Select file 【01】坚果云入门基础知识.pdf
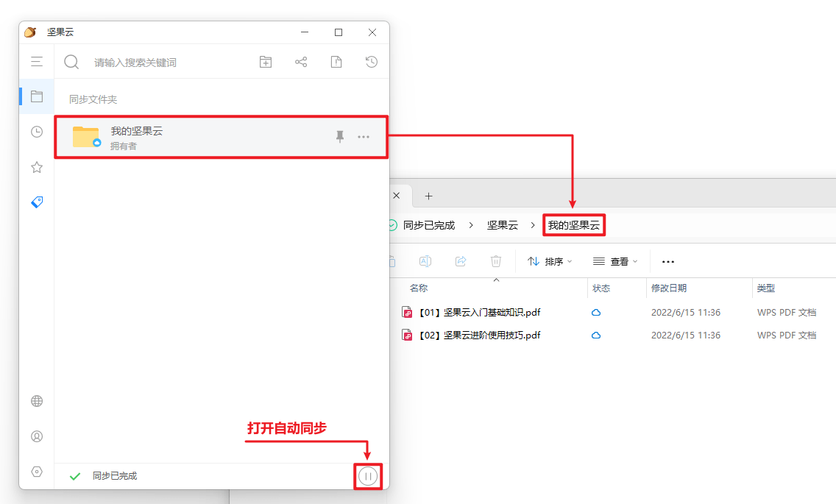 point(480,313)
